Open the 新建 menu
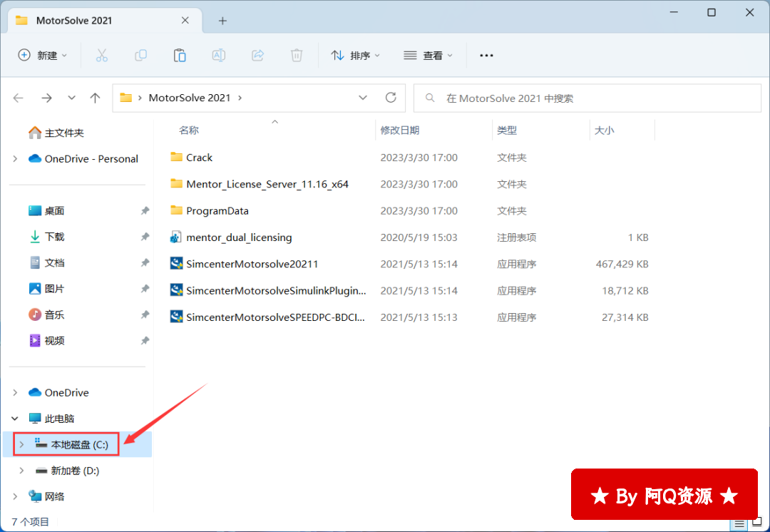The width and height of the screenshot is (770, 532). pos(43,56)
